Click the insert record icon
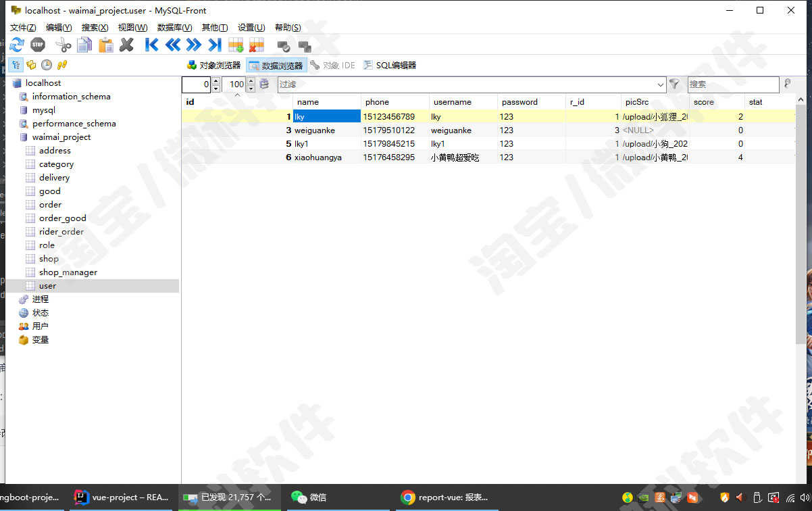Screen dimensions: 812x511 pyautogui.click(x=236, y=45)
